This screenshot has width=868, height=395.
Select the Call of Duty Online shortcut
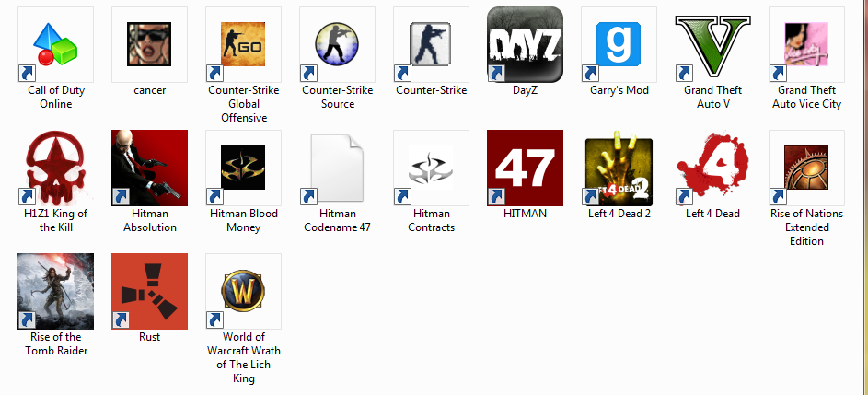pyautogui.click(x=55, y=44)
